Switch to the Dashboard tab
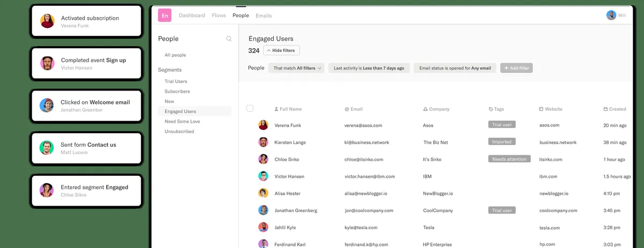644x248 pixels. pos(192,16)
